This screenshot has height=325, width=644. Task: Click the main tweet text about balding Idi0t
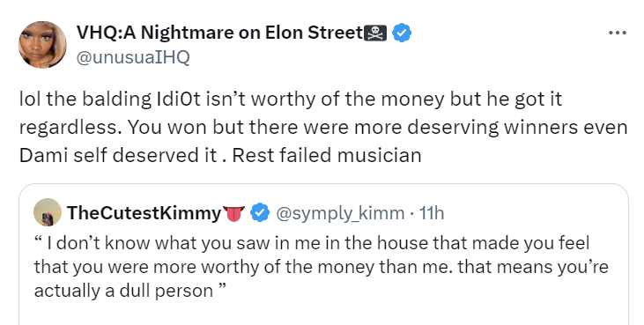point(323,127)
